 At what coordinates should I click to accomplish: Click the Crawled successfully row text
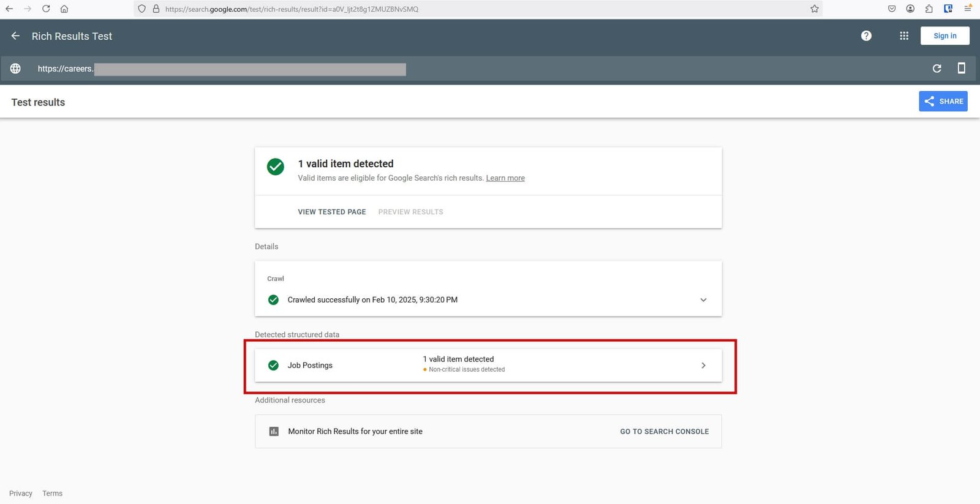click(x=372, y=300)
